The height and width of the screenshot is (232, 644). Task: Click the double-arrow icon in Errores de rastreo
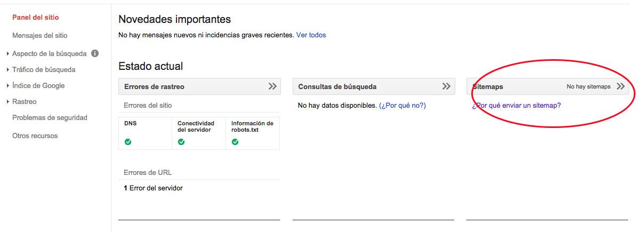click(272, 86)
